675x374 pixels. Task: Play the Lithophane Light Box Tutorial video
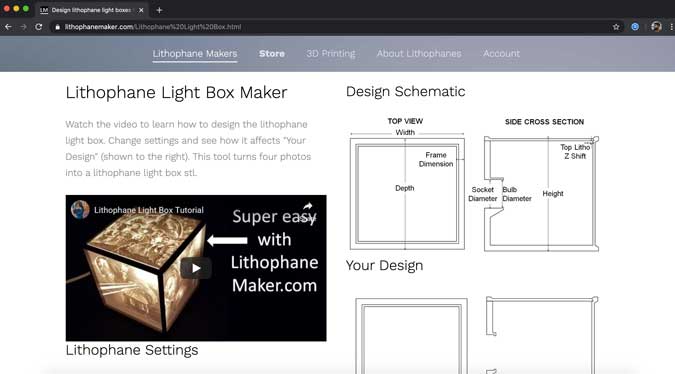[196, 268]
